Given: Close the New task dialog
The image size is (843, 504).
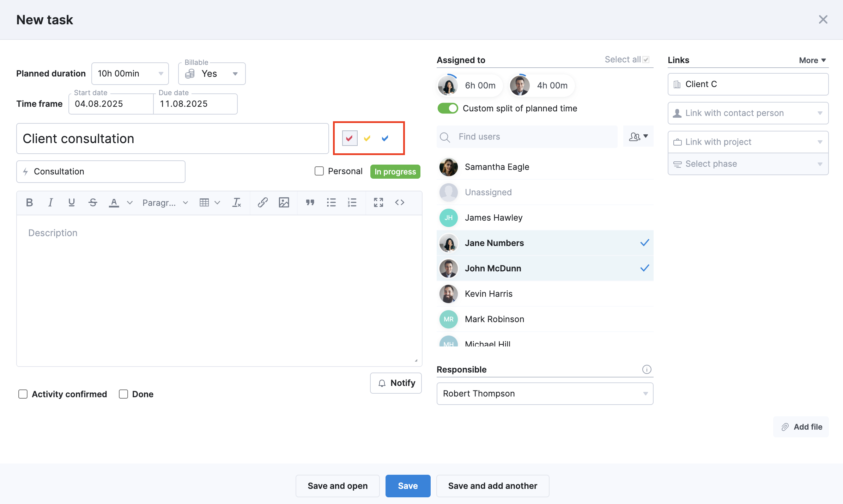Looking at the screenshot, I should point(823,19).
